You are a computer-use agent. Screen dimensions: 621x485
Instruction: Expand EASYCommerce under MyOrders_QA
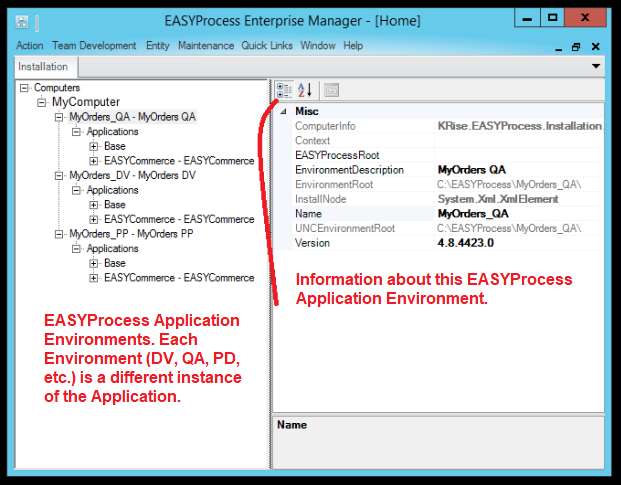[94, 161]
